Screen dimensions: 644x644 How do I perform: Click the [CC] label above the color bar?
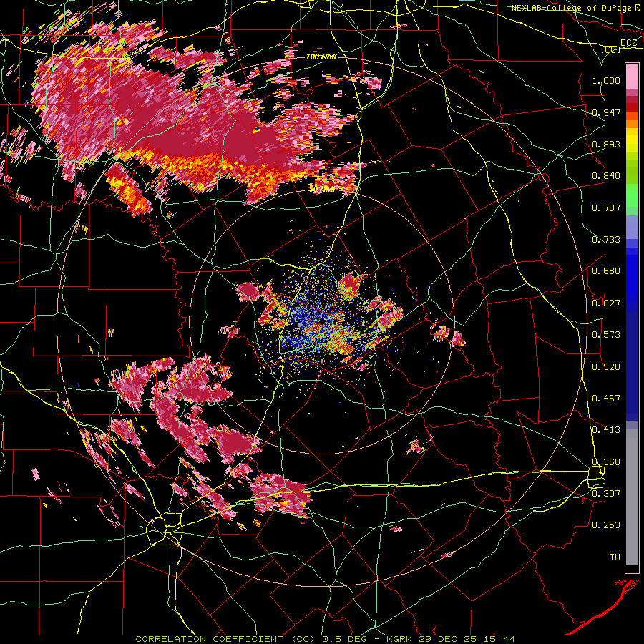click(x=611, y=49)
